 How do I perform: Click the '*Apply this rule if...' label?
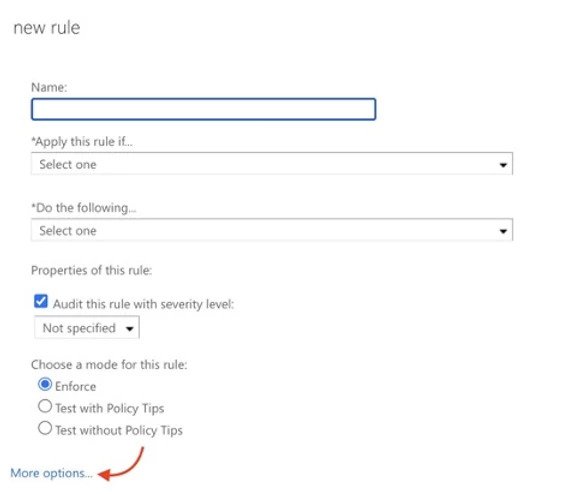tap(82, 142)
